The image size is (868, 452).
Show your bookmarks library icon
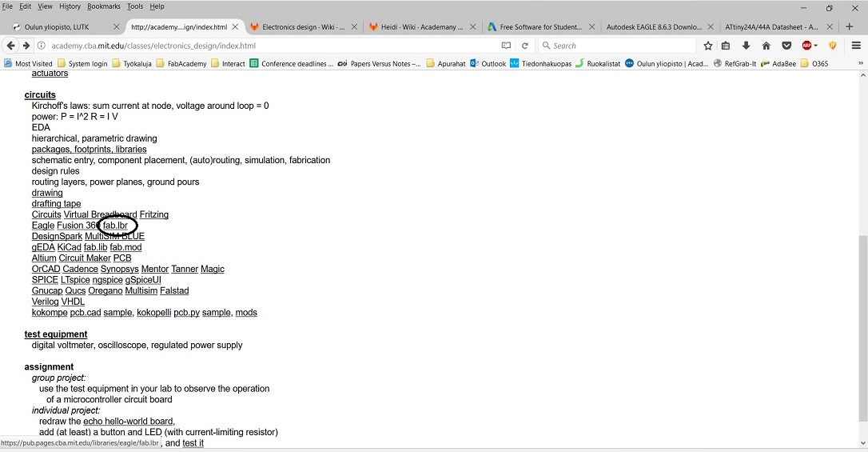[726, 46]
